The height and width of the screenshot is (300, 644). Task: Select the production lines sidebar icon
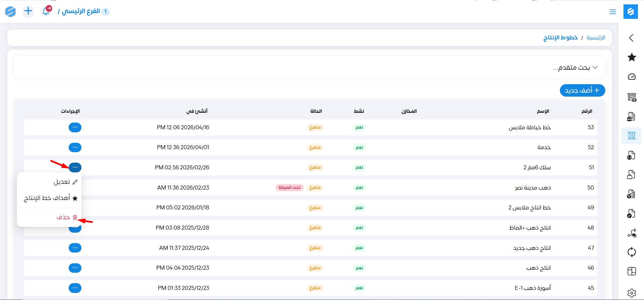[632, 136]
